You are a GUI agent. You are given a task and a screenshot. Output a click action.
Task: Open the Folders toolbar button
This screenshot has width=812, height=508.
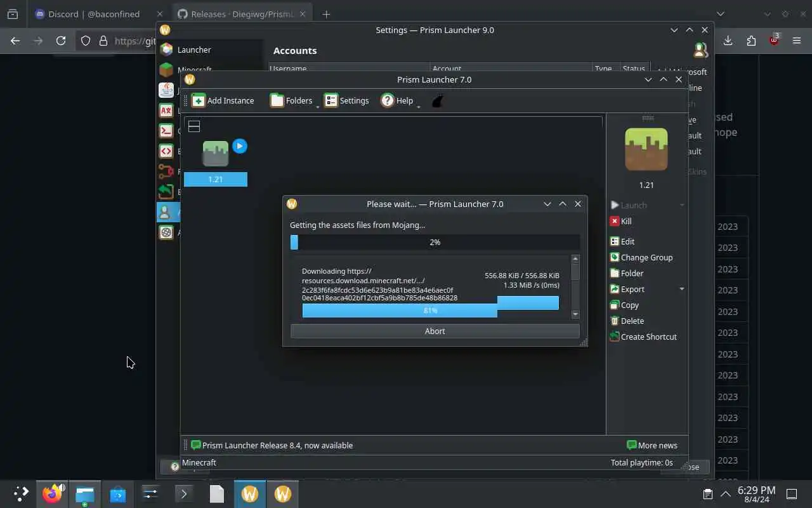coord(291,100)
